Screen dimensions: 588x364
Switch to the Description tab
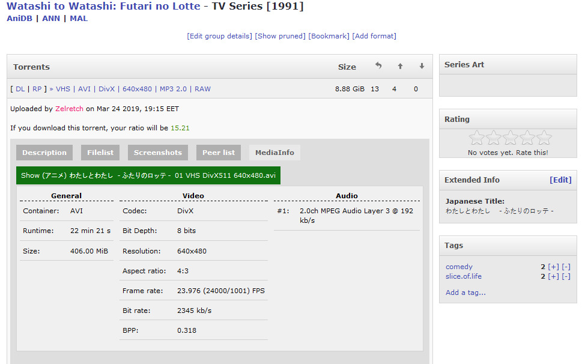coord(44,153)
